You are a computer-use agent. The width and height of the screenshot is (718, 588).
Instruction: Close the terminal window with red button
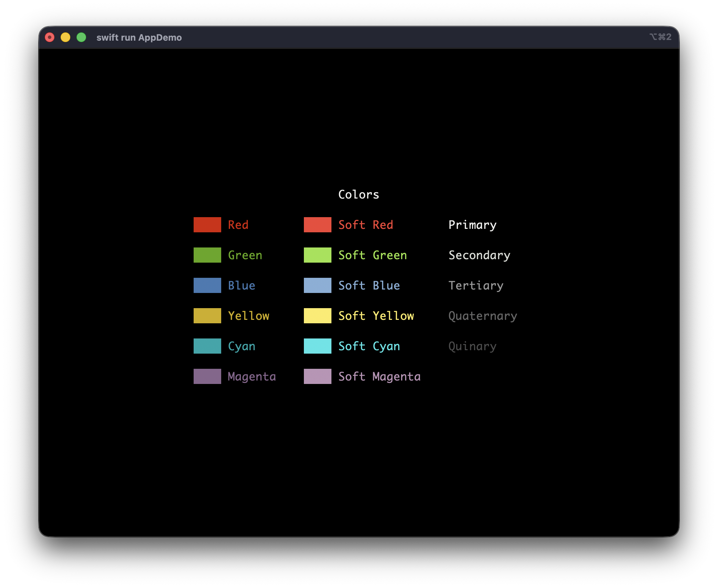coord(50,37)
